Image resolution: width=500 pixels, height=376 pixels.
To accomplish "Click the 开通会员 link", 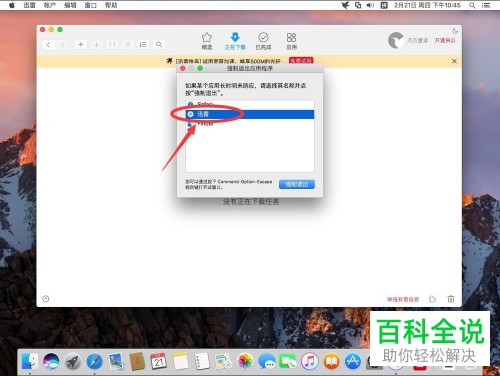I will click(445, 40).
